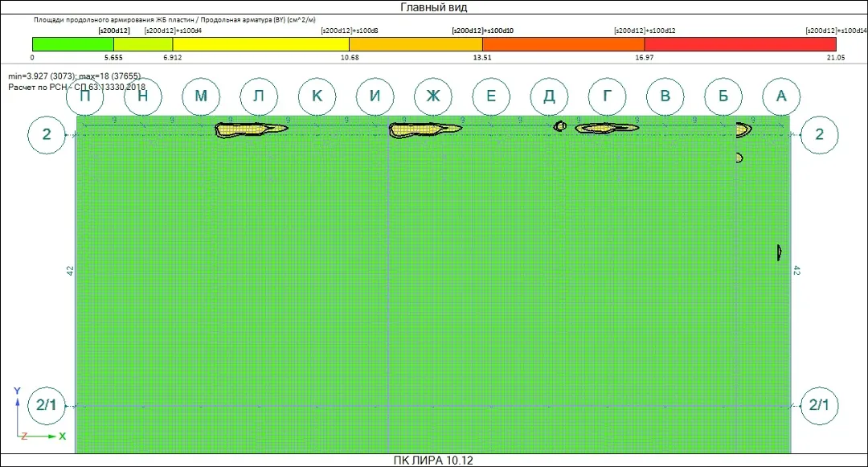Select grid axis bubble А
Screen dimensions: 868x467
point(781,96)
